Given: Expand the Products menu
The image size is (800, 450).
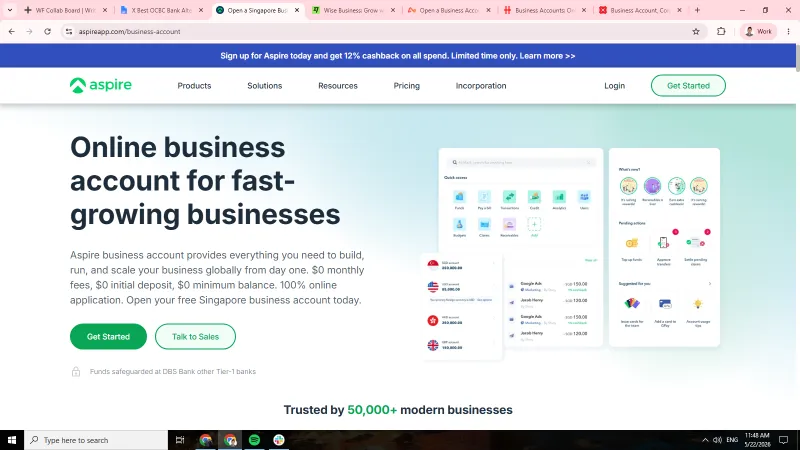Looking at the screenshot, I should click(194, 86).
